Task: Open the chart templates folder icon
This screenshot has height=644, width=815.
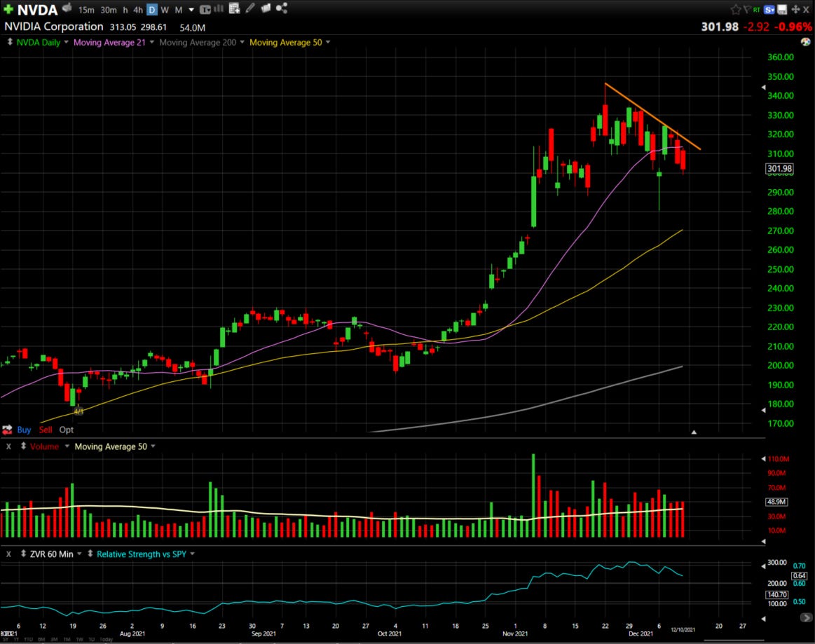Action: (x=266, y=8)
